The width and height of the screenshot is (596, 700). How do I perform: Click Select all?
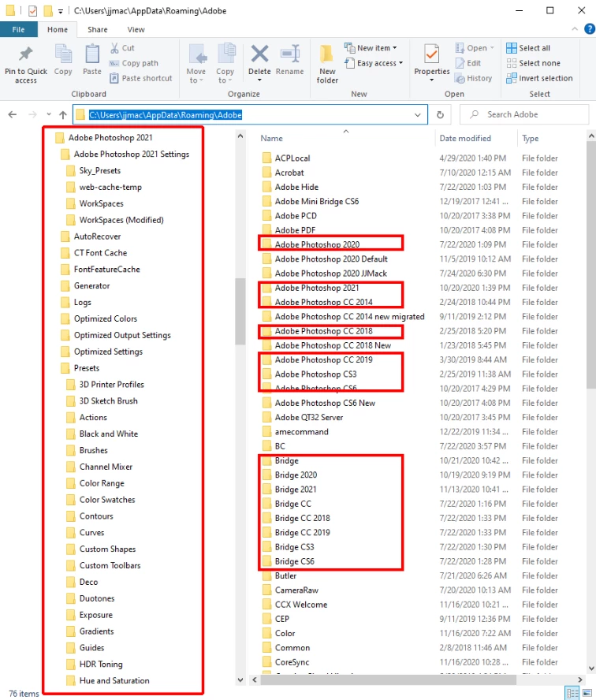[528, 48]
